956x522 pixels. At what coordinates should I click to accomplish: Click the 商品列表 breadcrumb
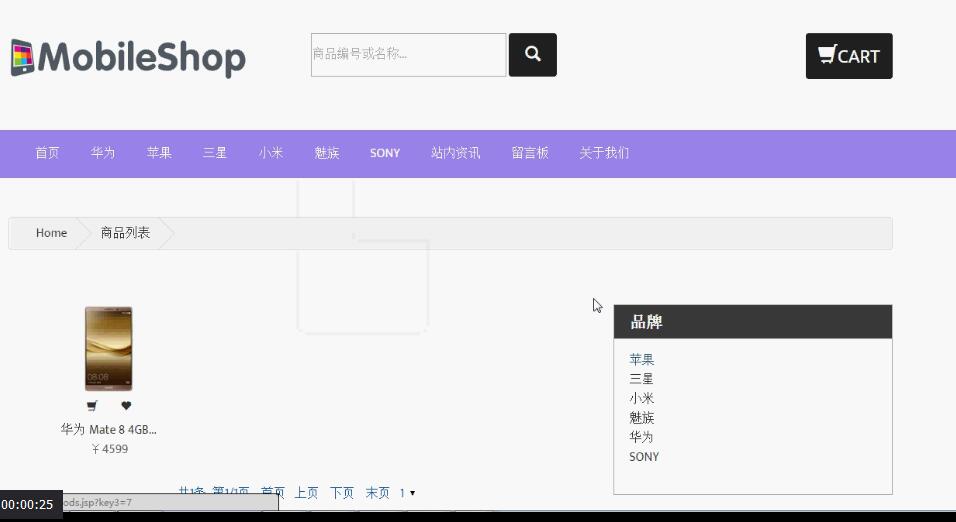125,233
